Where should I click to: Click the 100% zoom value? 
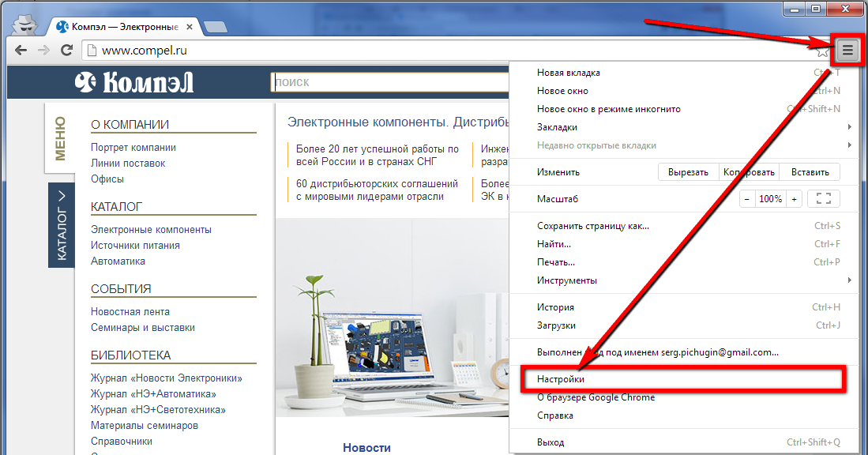[771, 199]
